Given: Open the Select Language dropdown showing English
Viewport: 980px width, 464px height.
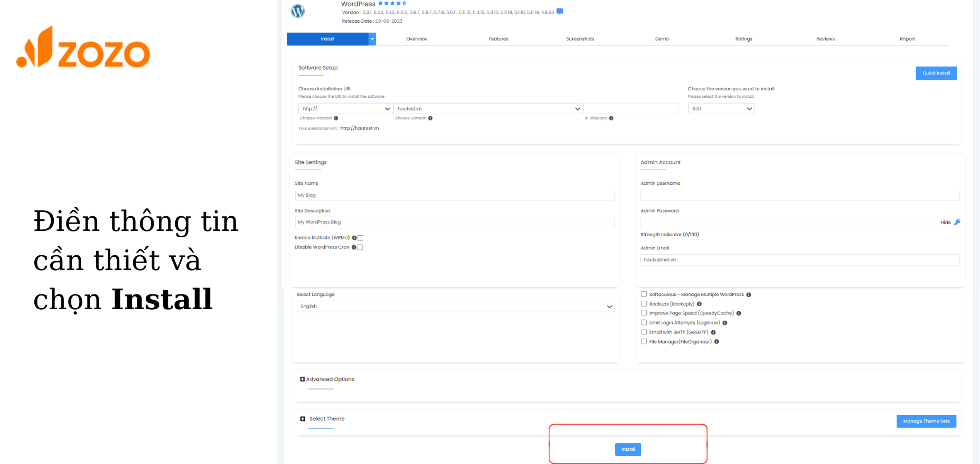Looking at the screenshot, I should [456, 307].
